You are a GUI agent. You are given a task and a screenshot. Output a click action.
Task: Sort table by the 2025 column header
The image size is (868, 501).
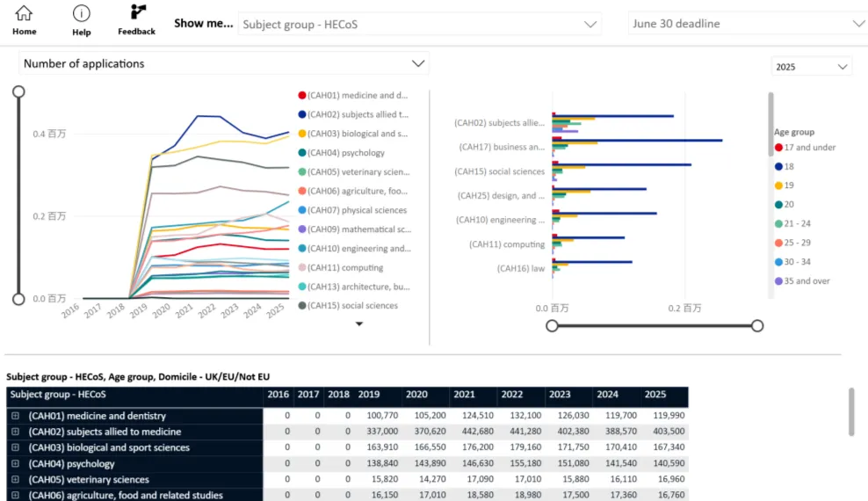(655, 396)
